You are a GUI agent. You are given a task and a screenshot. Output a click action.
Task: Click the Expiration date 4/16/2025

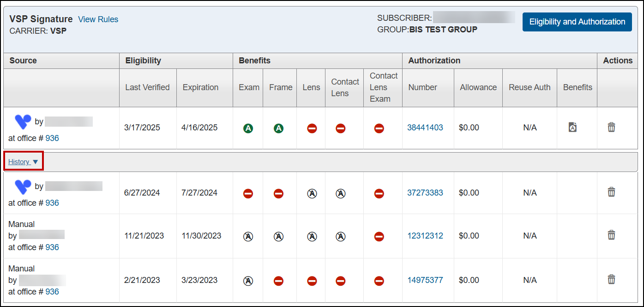[199, 128]
